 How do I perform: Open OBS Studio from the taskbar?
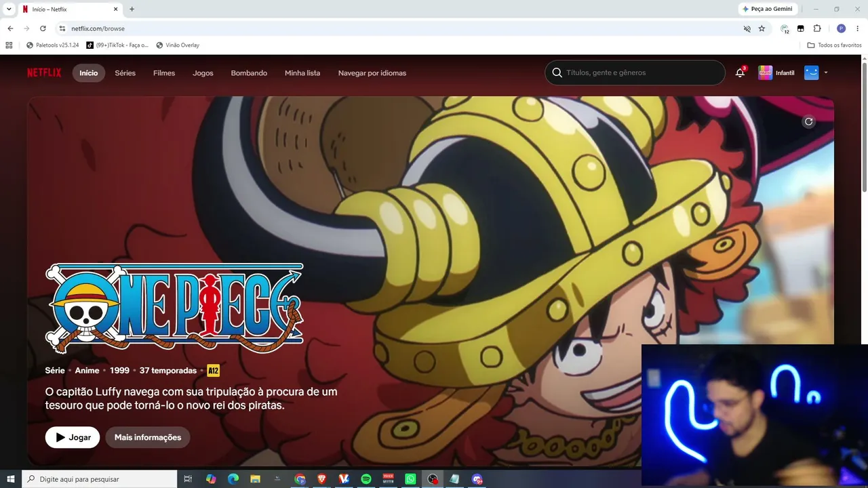click(x=433, y=479)
